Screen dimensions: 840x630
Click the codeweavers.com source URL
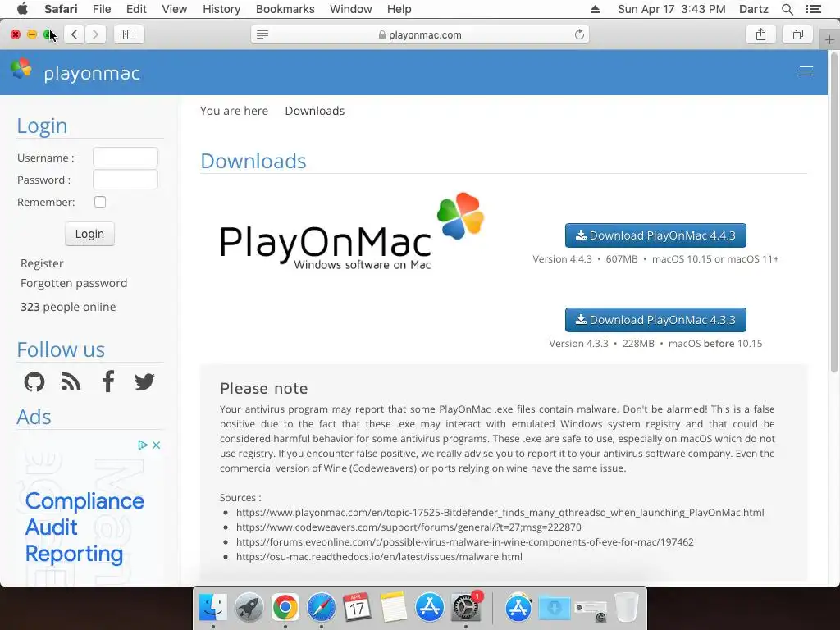409,527
